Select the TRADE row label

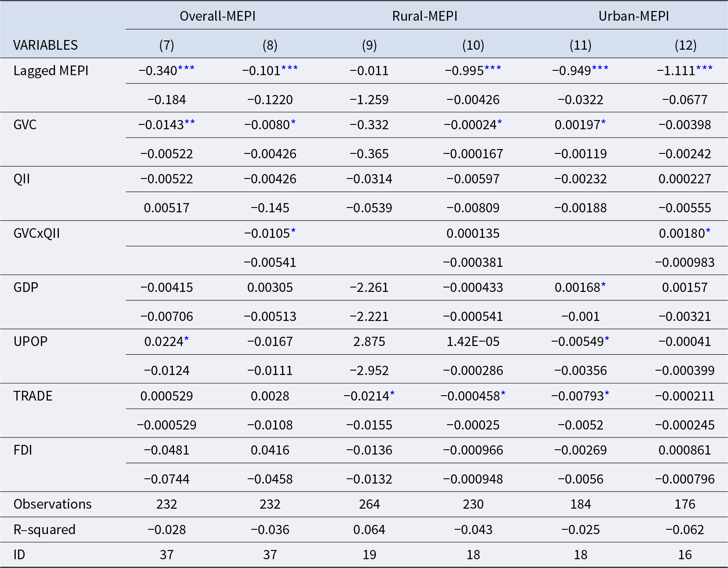coord(33,396)
